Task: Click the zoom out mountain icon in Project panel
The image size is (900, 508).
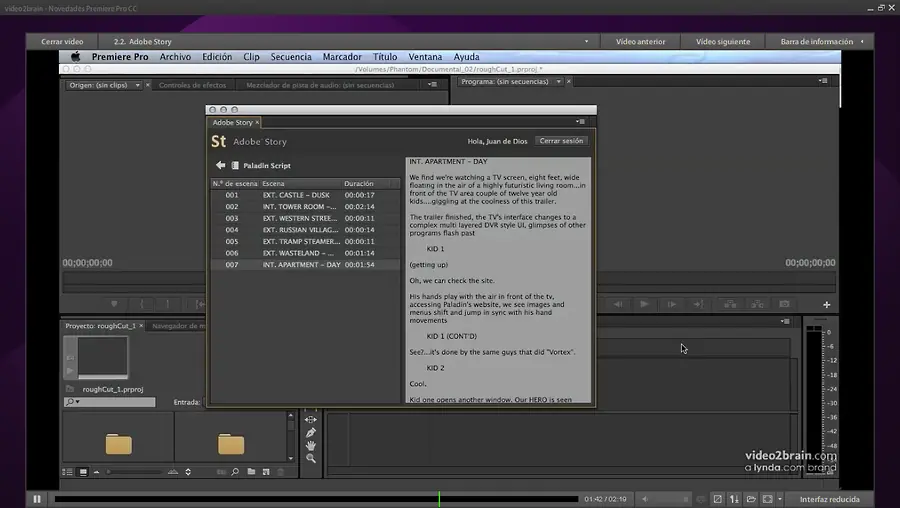Action: [96, 472]
